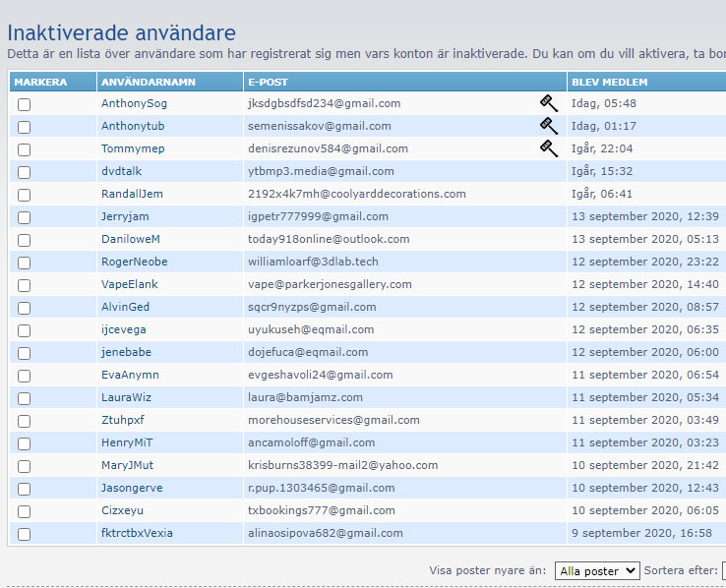The image size is (726, 588).
Task: Click the join date 'Idag, 05:48'
Action: coord(604,103)
